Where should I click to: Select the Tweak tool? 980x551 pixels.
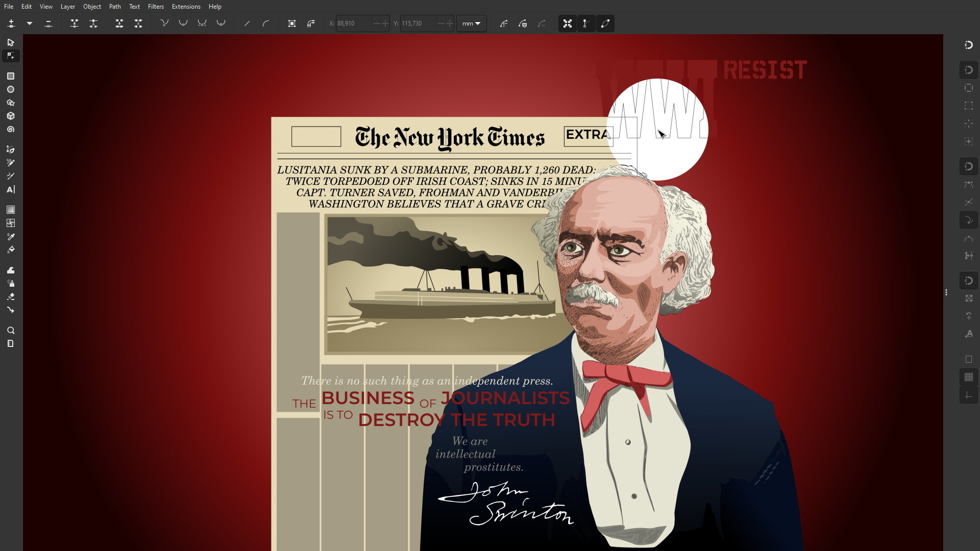click(x=11, y=270)
